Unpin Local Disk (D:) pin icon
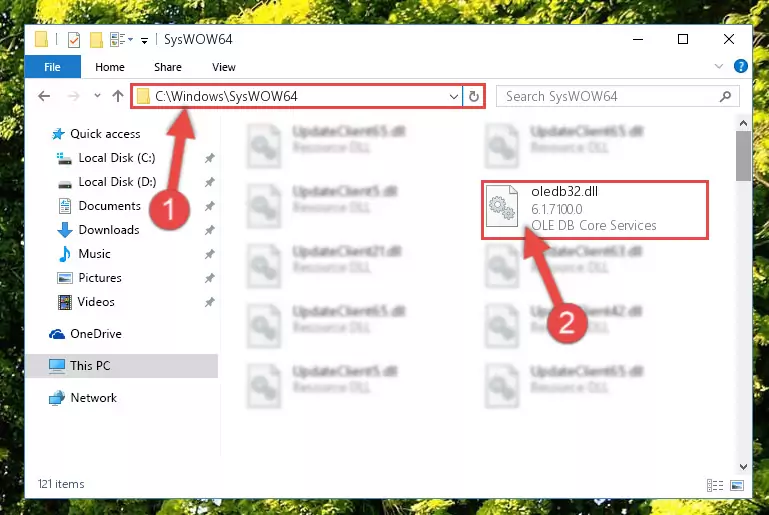The image size is (769, 515). pyautogui.click(x=209, y=182)
